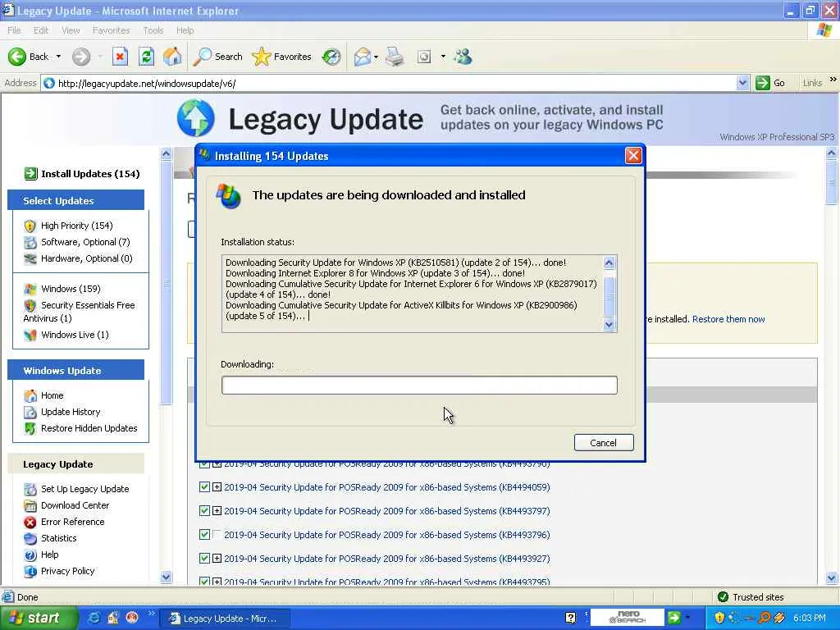840x630 pixels.
Task: Open the Favorites star in the toolbar
Action: (x=282, y=57)
